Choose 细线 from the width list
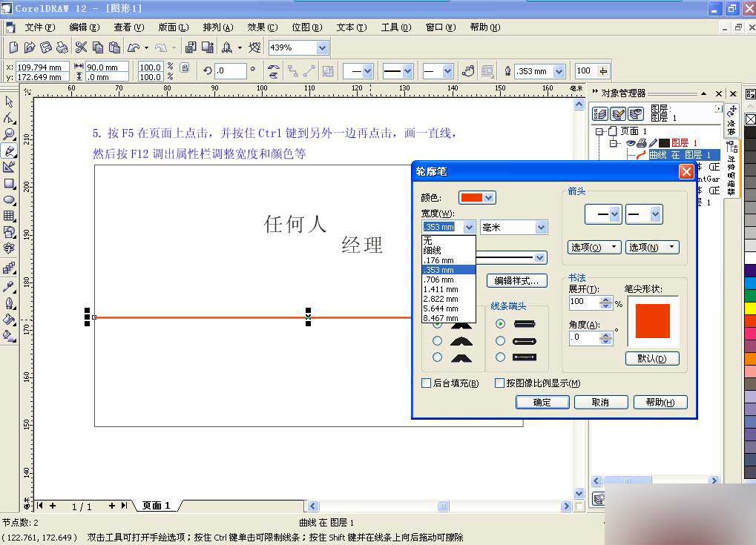 click(x=448, y=251)
